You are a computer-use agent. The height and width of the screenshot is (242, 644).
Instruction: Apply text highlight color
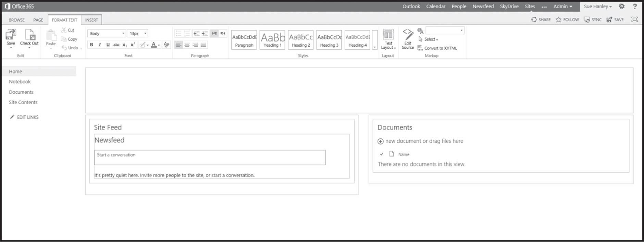[x=142, y=45]
